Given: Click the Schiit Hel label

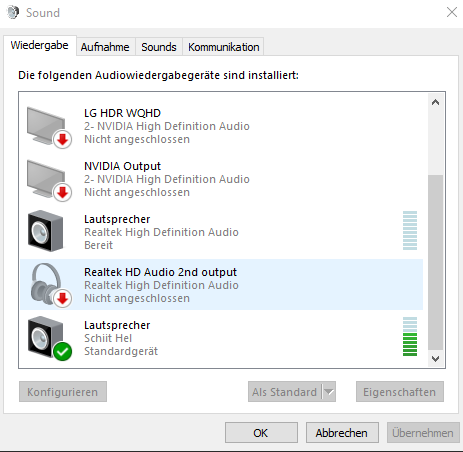Looking at the screenshot, I should pyautogui.click(x=108, y=338).
